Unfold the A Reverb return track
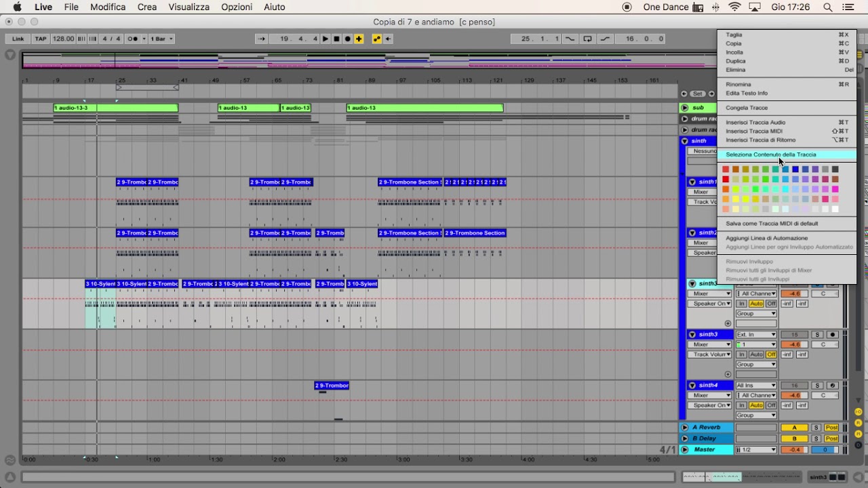The height and width of the screenshot is (488, 868). click(x=685, y=428)
